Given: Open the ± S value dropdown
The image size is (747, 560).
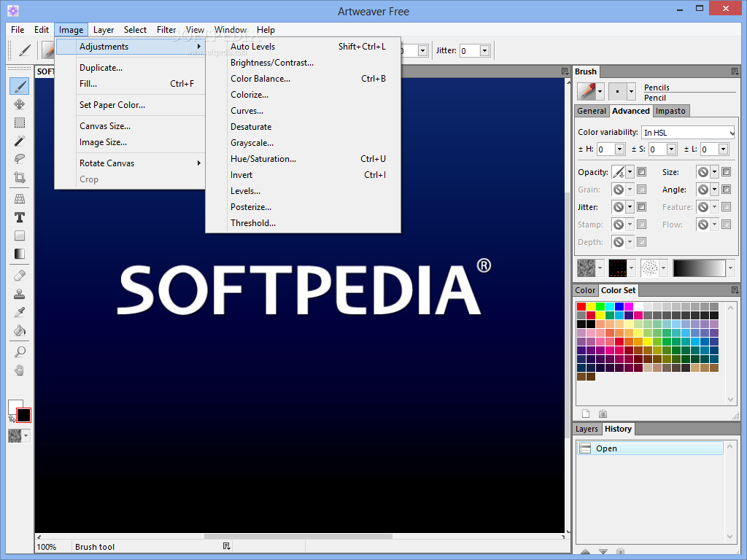Looking at the screenshot, I should coord(671,149).
